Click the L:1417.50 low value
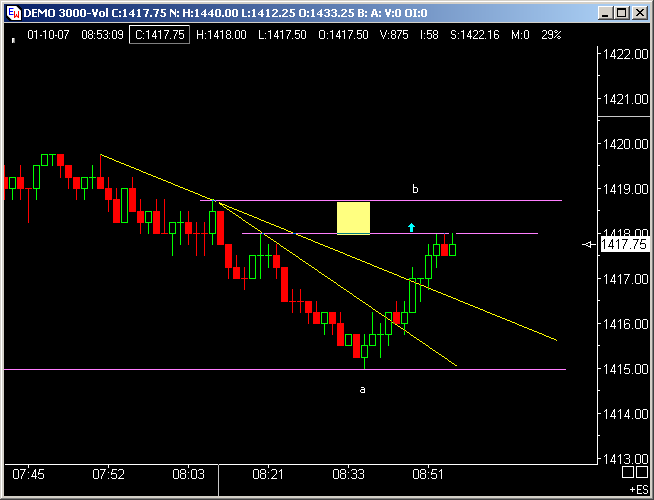 [282, 35]
